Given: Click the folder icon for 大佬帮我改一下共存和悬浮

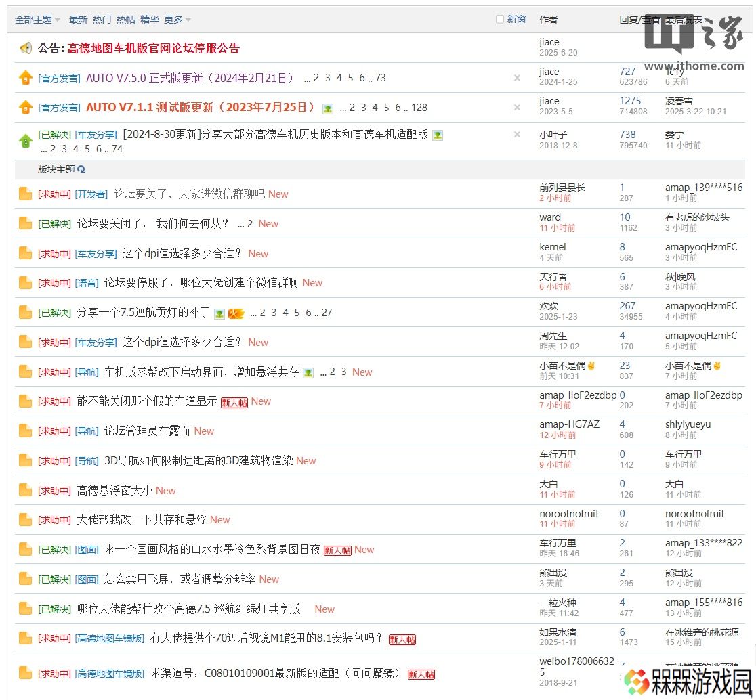Looking at the screenshot, I should pos(25,520).
